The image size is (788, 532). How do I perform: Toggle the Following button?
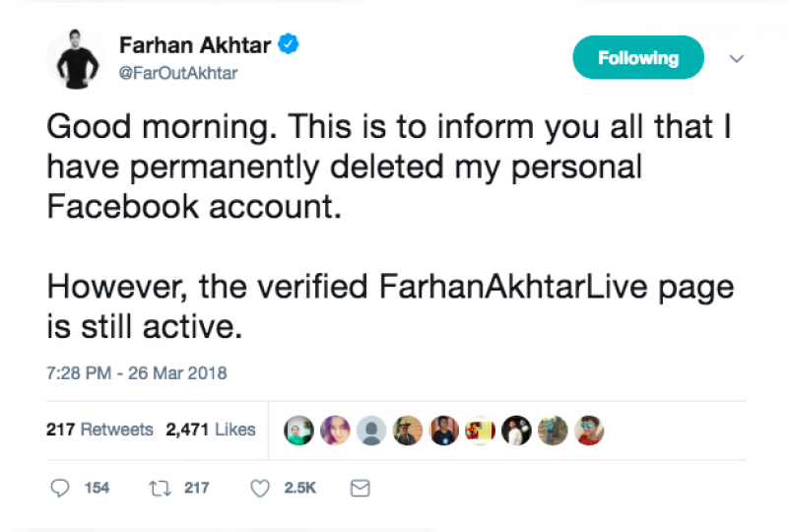[x=638, y=57]
